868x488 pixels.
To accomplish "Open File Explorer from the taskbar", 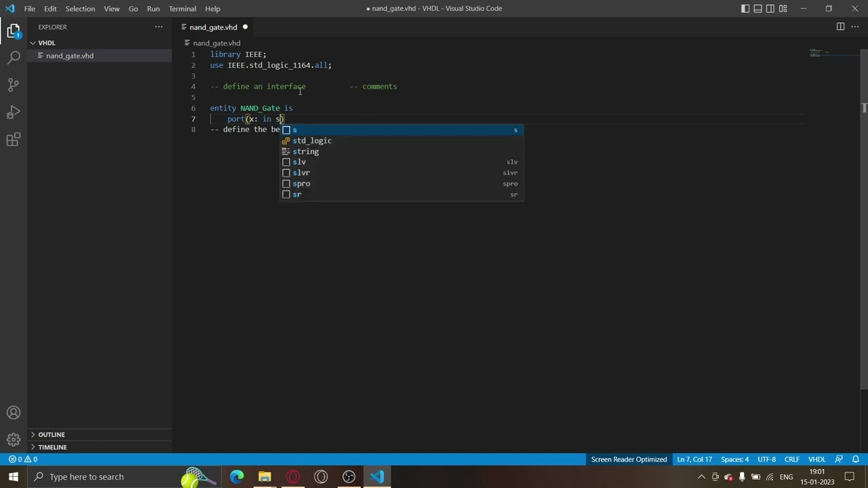I will coord(264,476).
